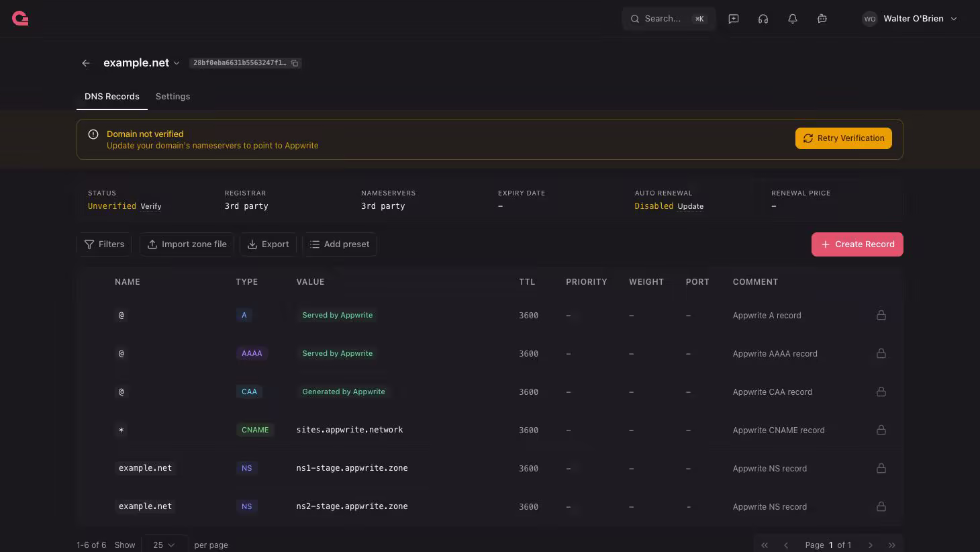Screen dimensions: 980x552
Task: Click the Unverified status text
Action: click(x=112, y=206)
